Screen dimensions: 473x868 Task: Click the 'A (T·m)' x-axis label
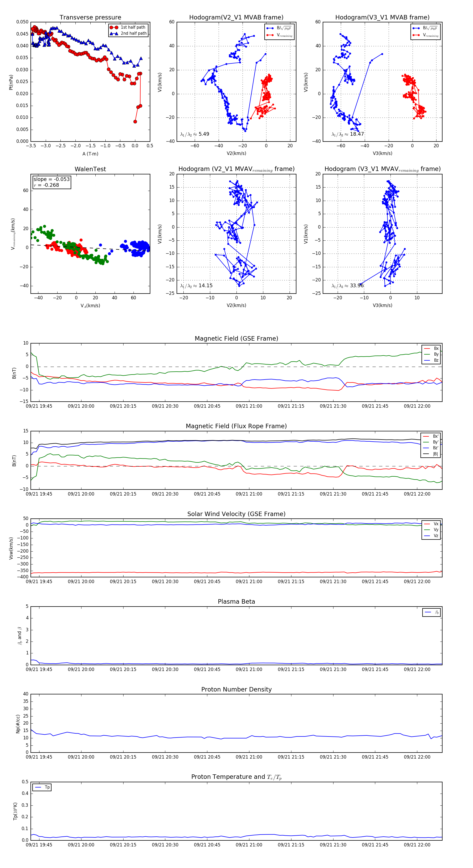(90, 154)
